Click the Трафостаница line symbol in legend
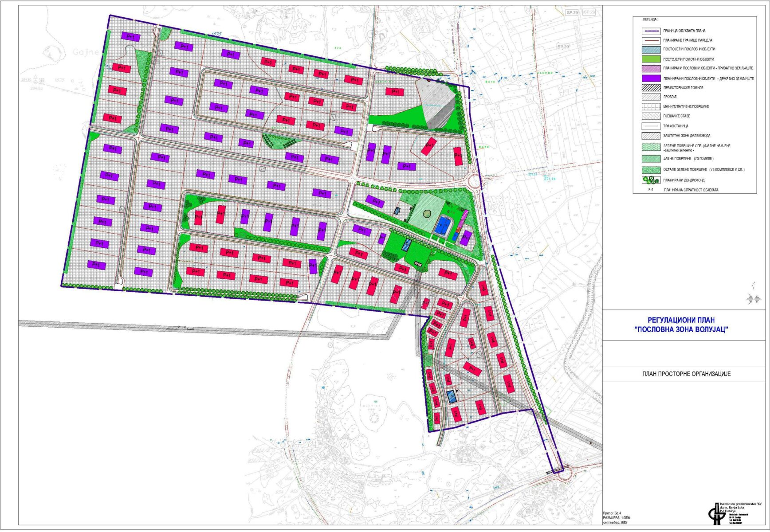Viewport: 770px width, 532px height. [x=651, y=126]
